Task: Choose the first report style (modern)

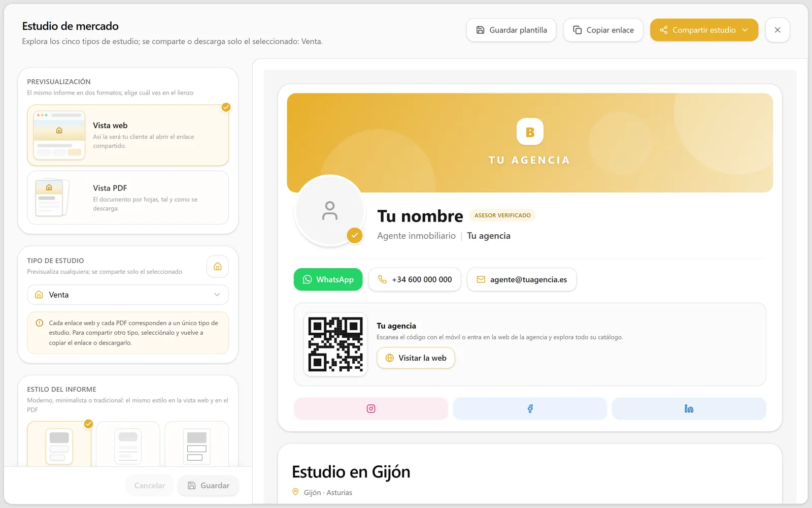Action: (59, 444)
